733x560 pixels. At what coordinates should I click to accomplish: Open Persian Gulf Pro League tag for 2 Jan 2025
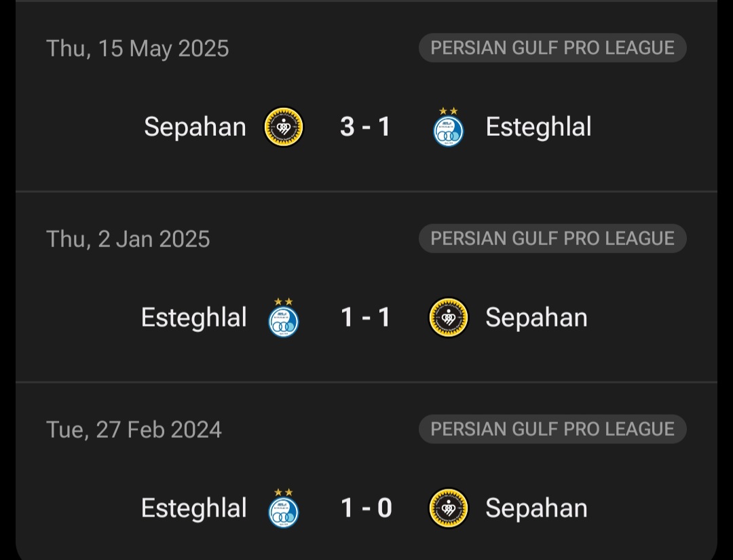(552, 239)
